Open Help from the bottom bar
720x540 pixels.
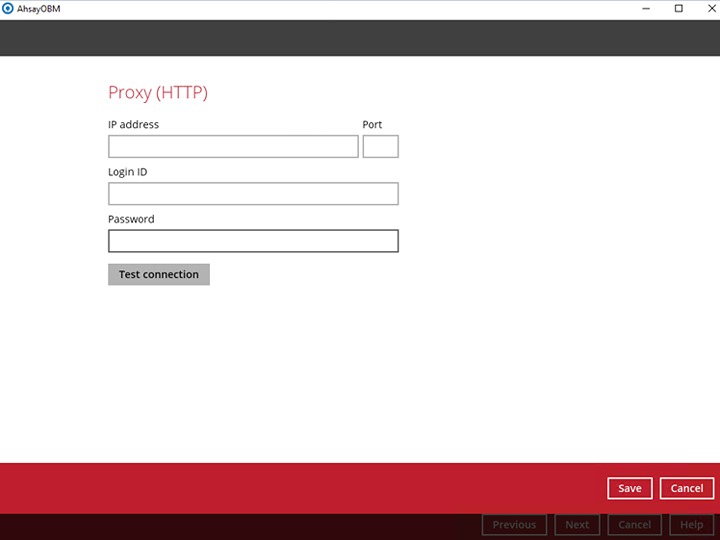(692, 525)
